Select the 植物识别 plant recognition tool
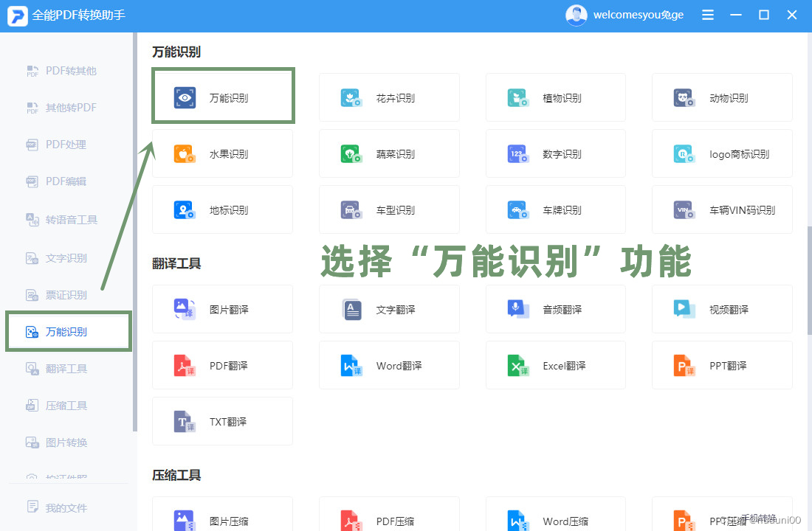This screenshot has width=812, height=531. [x=555, y=97]
